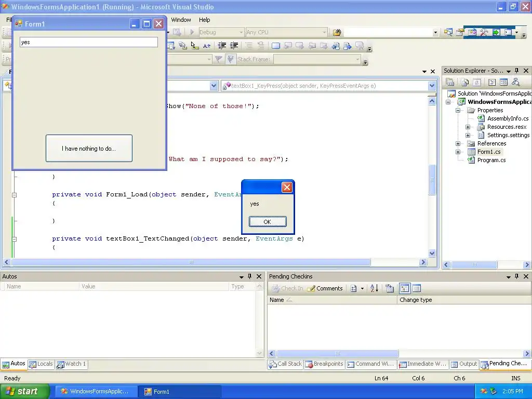
Task: Click the Comments button in Pending Checkins
Action: tap(325, 288)
